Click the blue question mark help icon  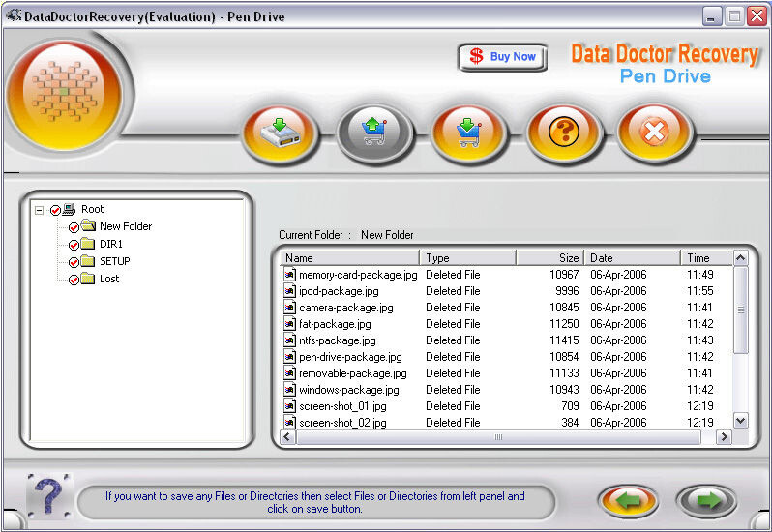click(x=49, y=496)
